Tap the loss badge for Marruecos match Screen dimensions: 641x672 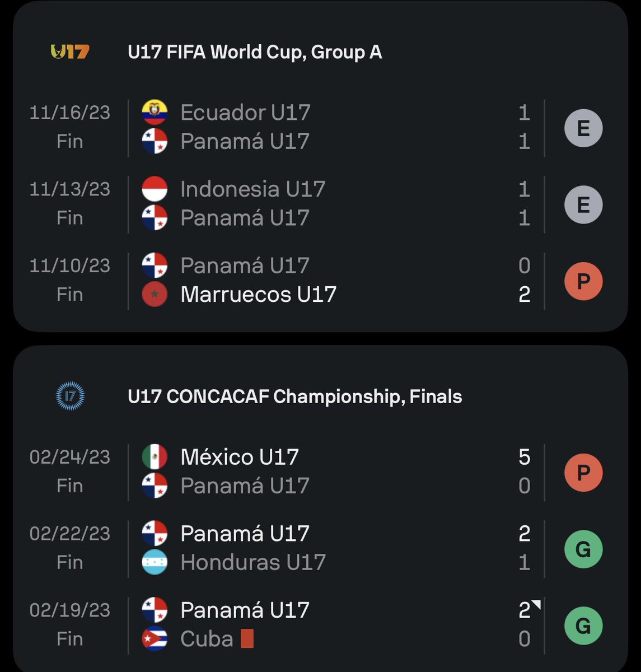click(x=583, y=281)
